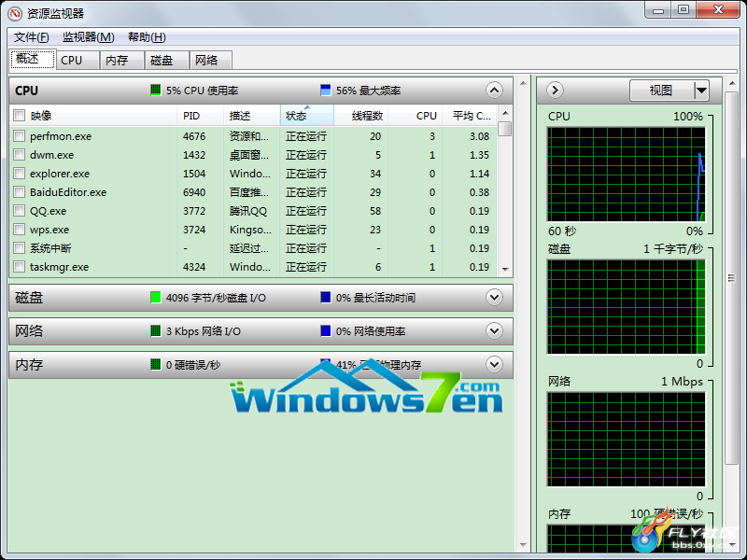Check the BaiduEditor.exe process checkbox

click(x=19, y=192)
